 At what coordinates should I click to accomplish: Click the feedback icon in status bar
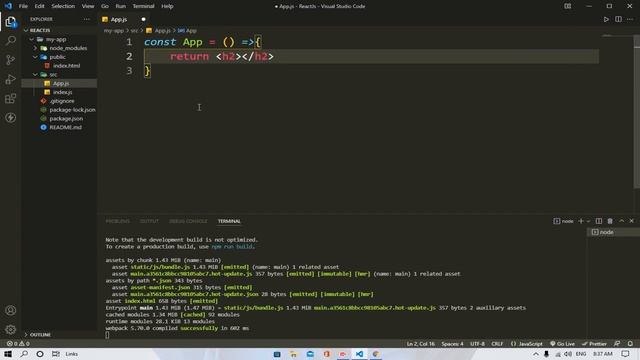pyautogui.click(x=617, y=344)
